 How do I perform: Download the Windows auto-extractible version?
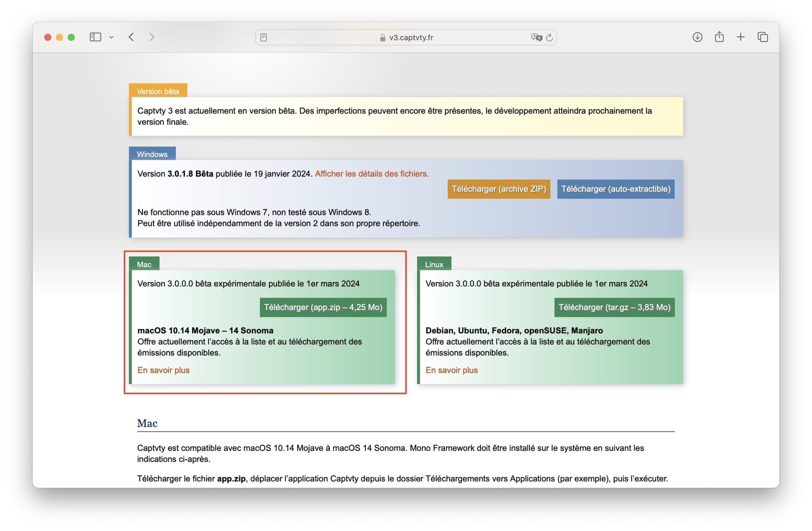click(615, 189)
